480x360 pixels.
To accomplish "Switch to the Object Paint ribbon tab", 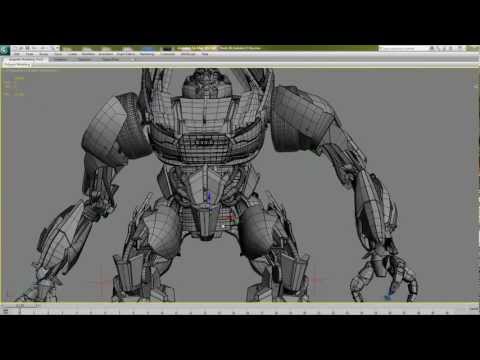I will (110, 59).
